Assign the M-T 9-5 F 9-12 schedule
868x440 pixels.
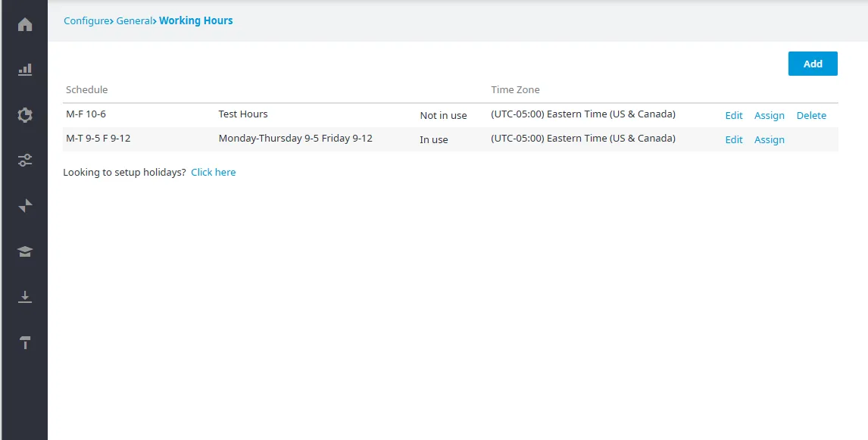(770, 140)
